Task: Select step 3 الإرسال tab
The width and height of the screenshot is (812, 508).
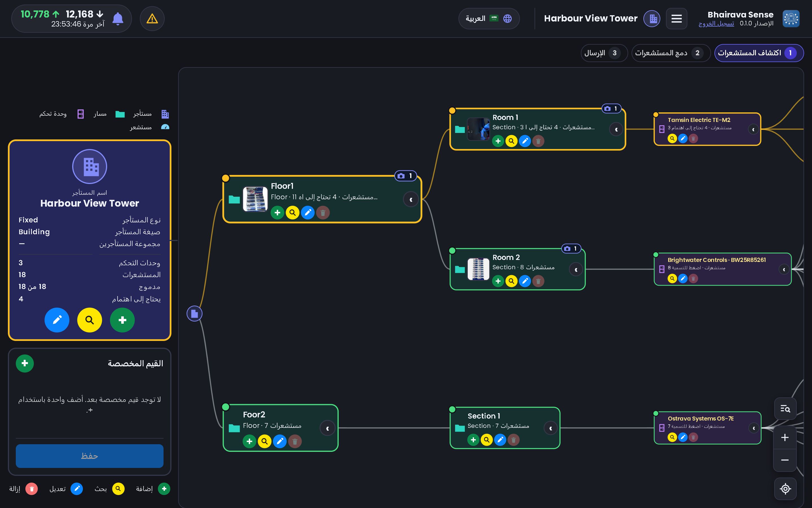Action: pyautogui.click(x=604, y=53)
